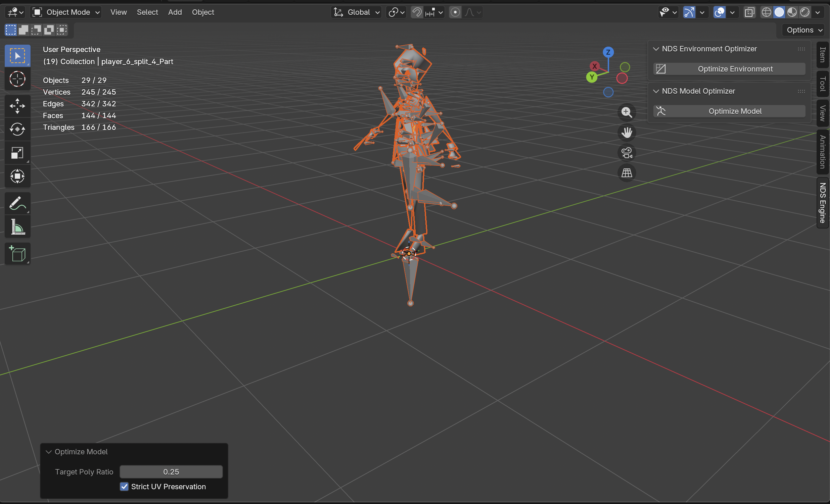The width and height of the screenshot is (830, 504).
Task: Select the Scale tool
Action: [17, 153]
